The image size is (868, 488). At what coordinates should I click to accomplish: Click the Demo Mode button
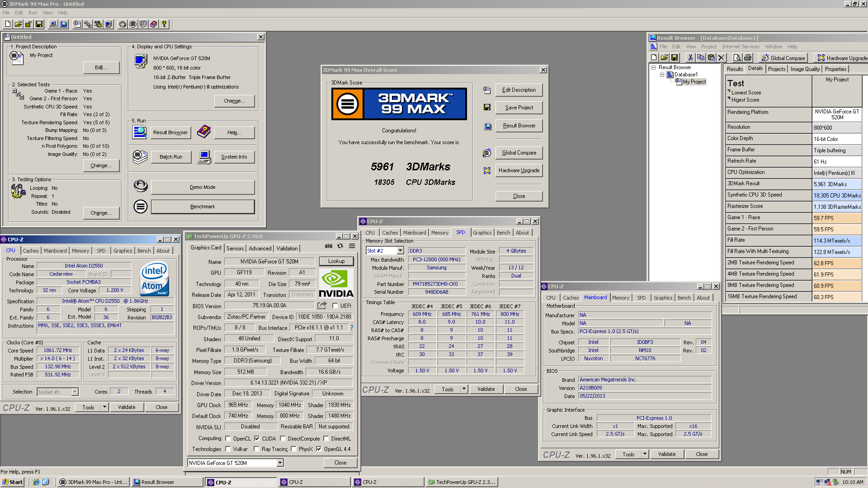click(x=203, y=187)
